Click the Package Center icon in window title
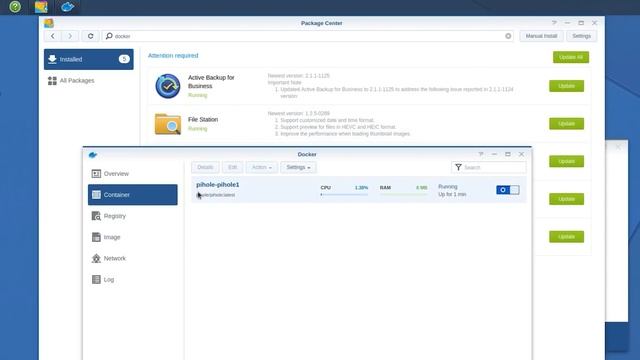The width and height of the screenshot is (640, 360). point(49,23)
